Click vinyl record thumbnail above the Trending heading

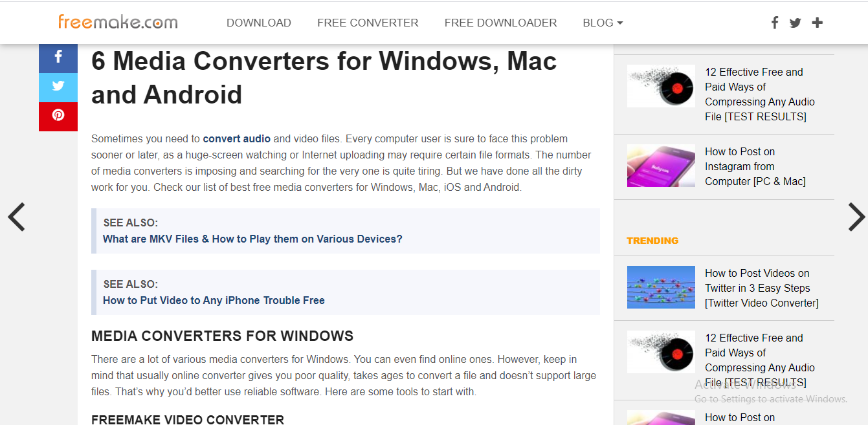(661, 86)
